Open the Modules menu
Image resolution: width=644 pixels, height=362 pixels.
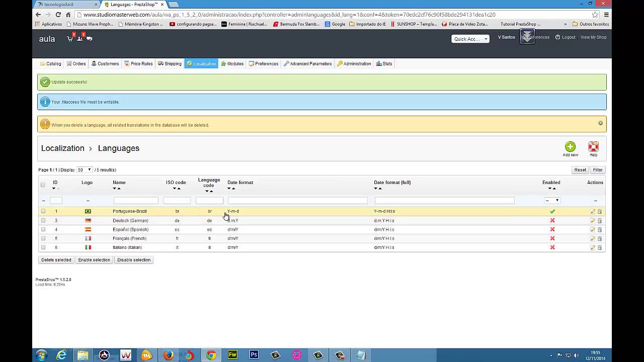point(232,64)
